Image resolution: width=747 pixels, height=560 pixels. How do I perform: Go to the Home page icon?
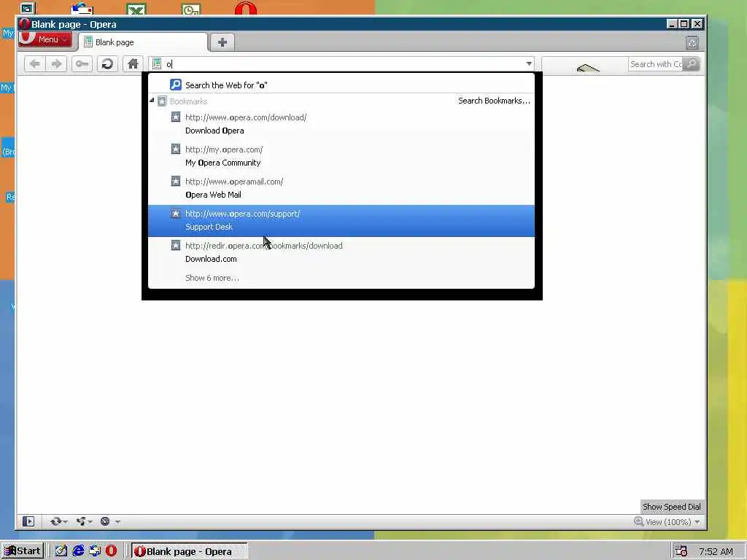[133, 64]
